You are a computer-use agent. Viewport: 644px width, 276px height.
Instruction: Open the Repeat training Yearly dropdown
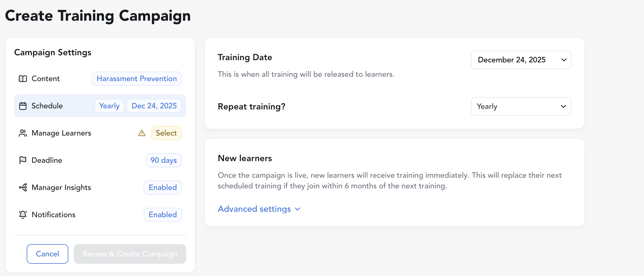click(x=521, y=106)
